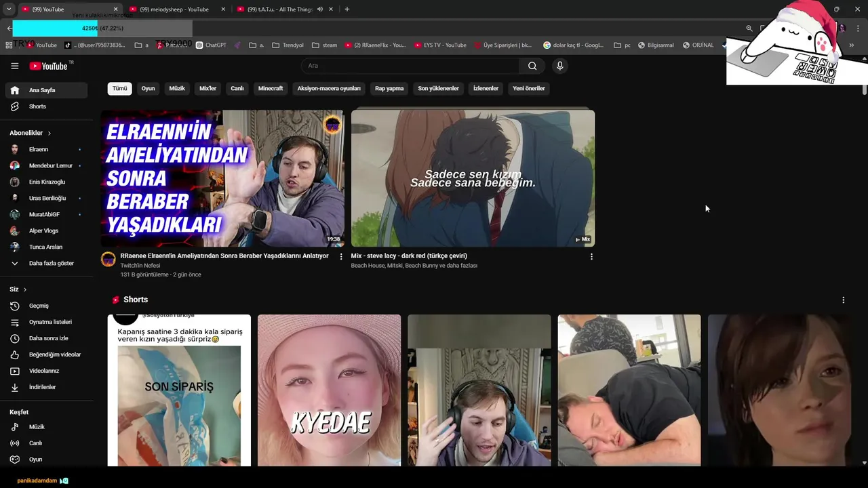Open the steve lacy dark red mix thumbnail
The image size is (868, 488).
473,178
